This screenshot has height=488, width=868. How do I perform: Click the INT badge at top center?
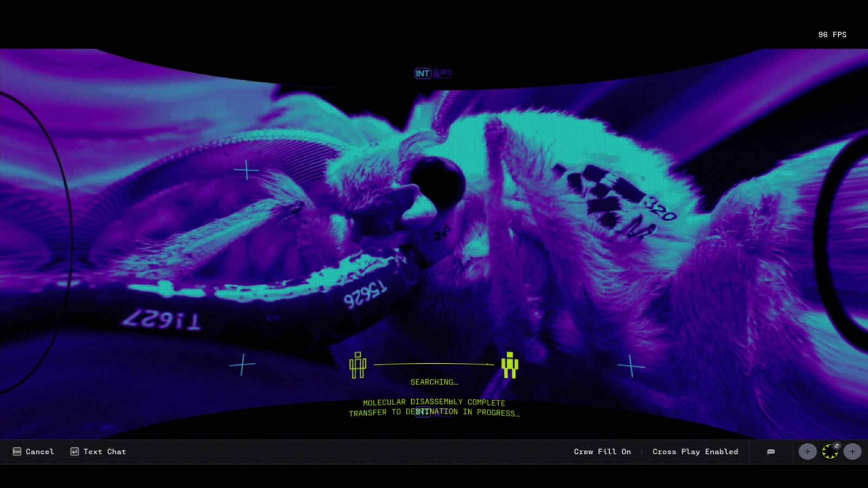(423, 73)
